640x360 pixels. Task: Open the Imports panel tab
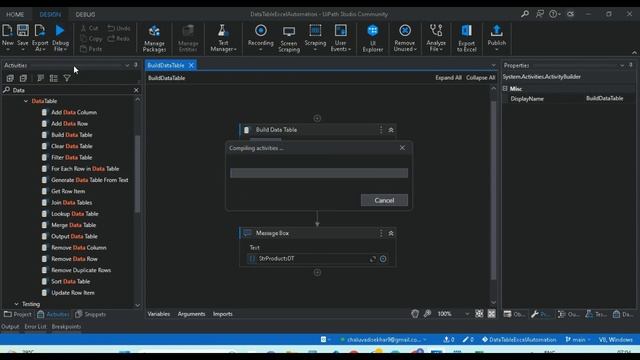tap(222, 314)
